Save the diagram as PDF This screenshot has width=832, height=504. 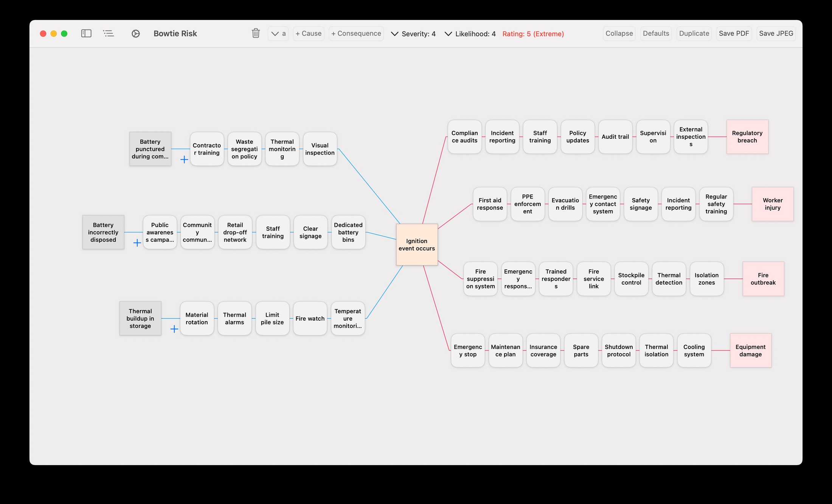click(734, 33)
